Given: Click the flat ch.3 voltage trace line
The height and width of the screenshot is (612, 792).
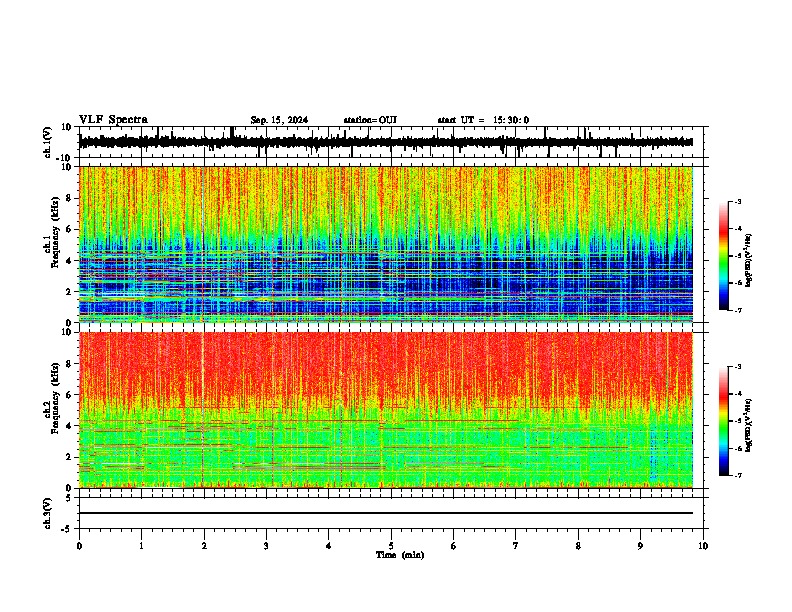Looking at the screenshot, I should tap(386, 513).
